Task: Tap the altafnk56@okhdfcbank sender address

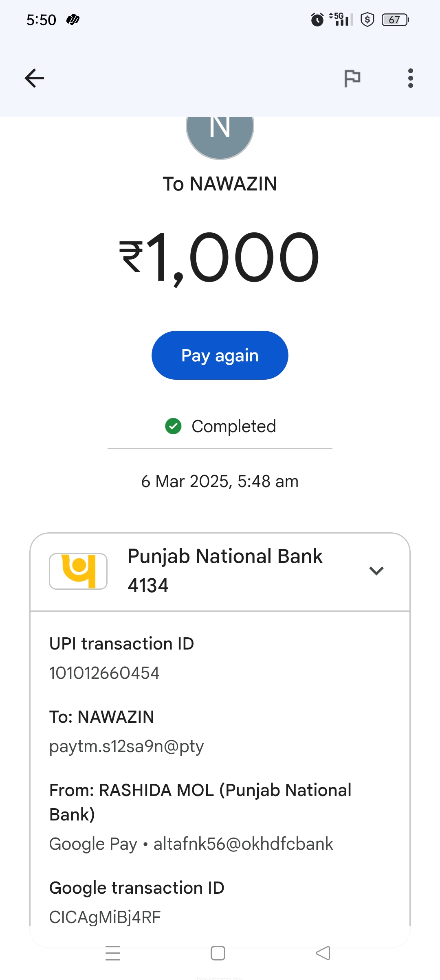Action: [x=243, y=844]
